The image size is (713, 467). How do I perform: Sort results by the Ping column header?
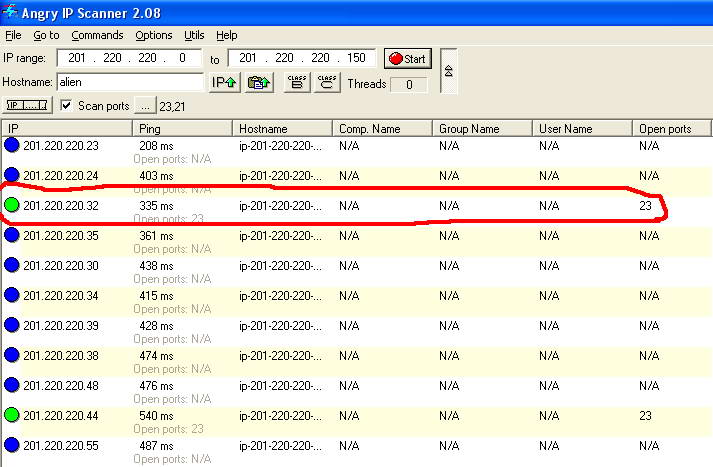pos(182,129)
